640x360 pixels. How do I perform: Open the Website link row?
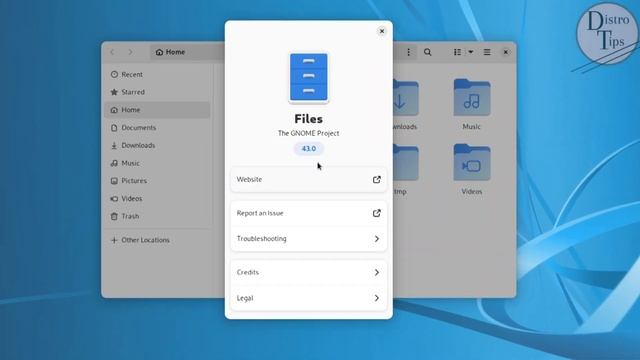click(309, 180)
